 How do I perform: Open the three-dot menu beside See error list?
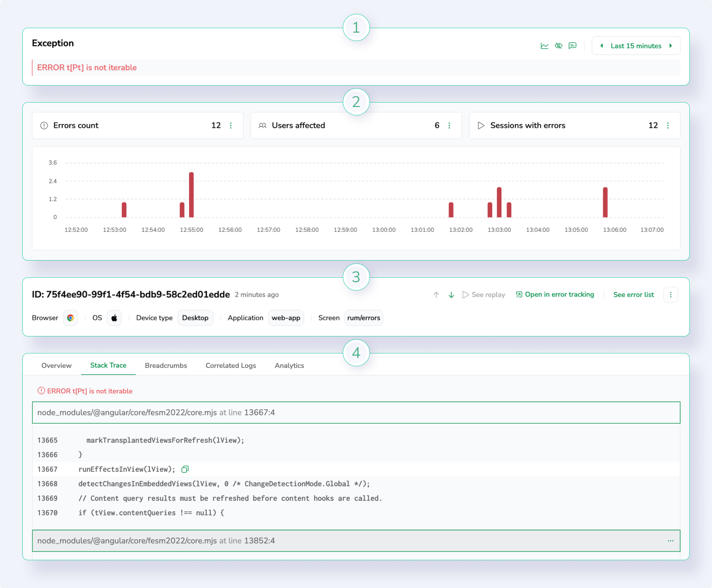tap(671, 295)
